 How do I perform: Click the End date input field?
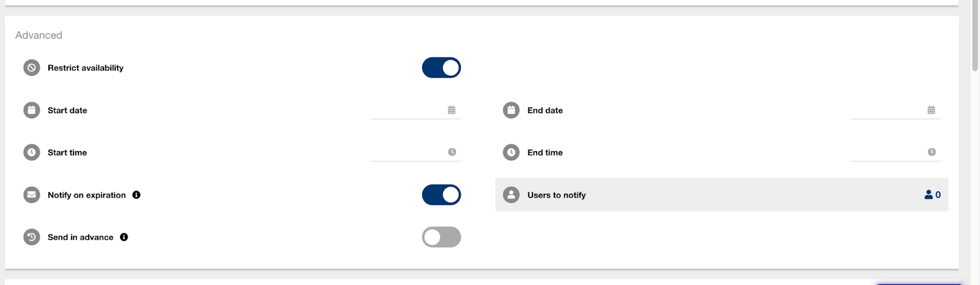[x=887, y=110]
